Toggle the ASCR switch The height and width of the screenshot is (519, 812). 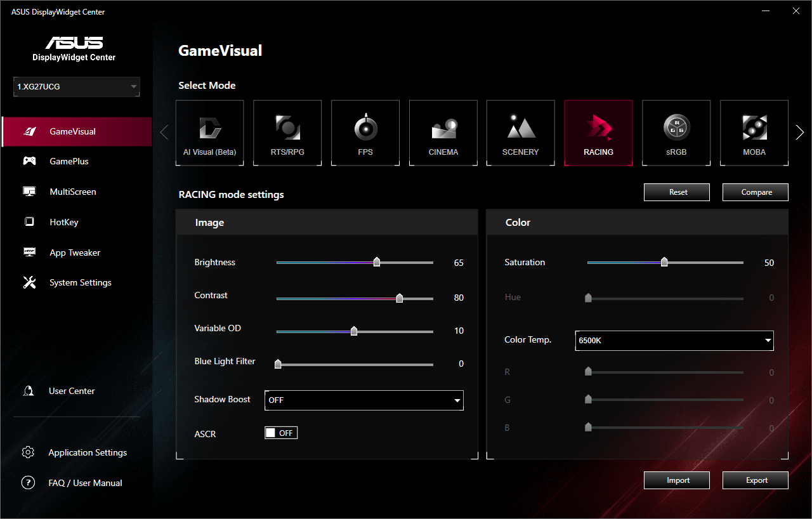click(x=281, y=433)
